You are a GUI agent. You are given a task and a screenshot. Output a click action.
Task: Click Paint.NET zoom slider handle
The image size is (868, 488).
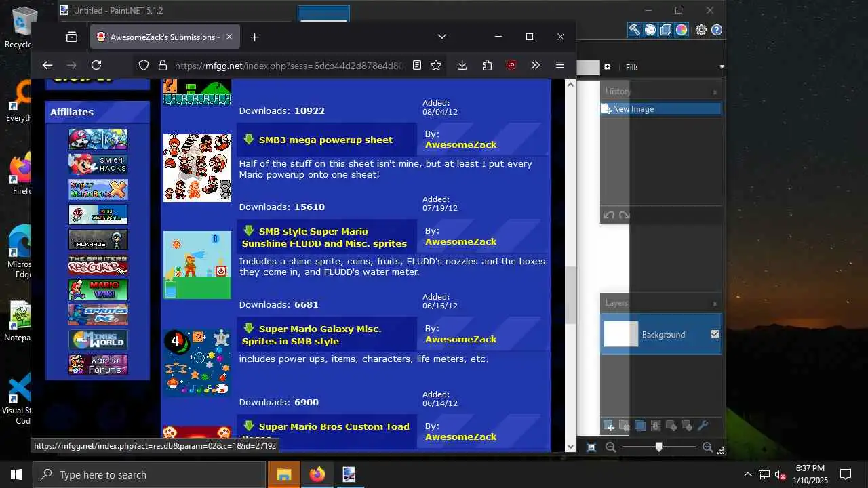[659, 447]
